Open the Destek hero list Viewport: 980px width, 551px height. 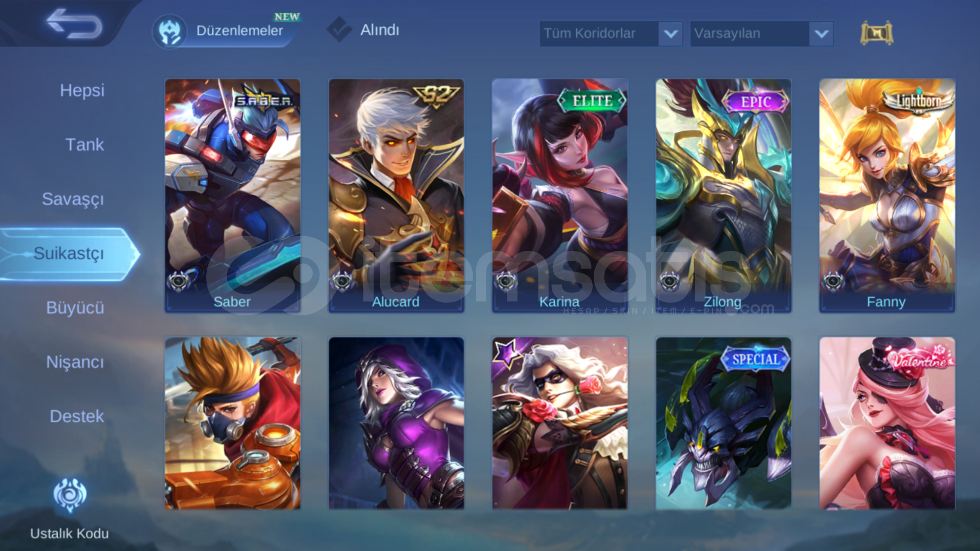[x=77, y=416]
